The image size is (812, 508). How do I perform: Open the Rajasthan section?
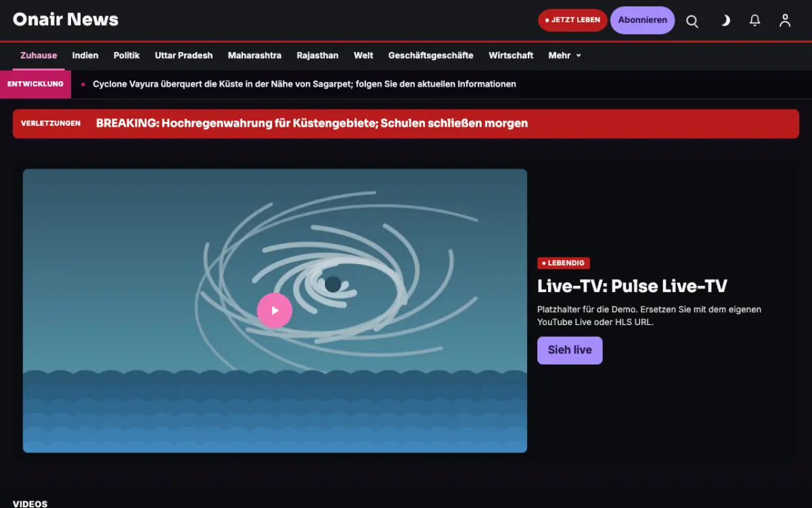coord(317,56)
